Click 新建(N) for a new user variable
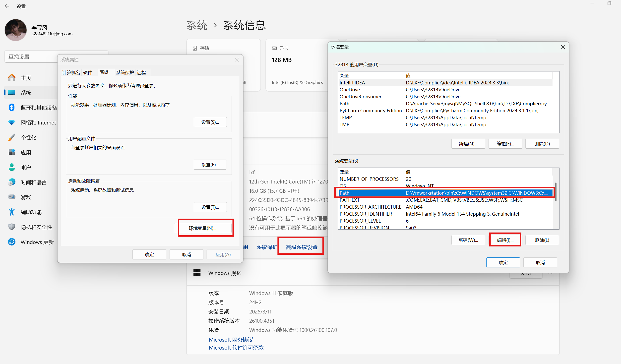 [468, 144]
